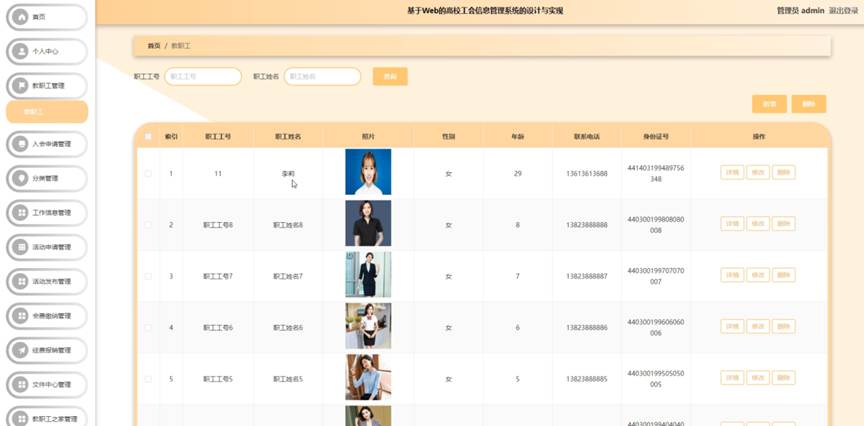Image resolution: width=864 pixels, height=426 pixels.
Task: Click the batch 删除 button above the table
Action: pos(809,104)
